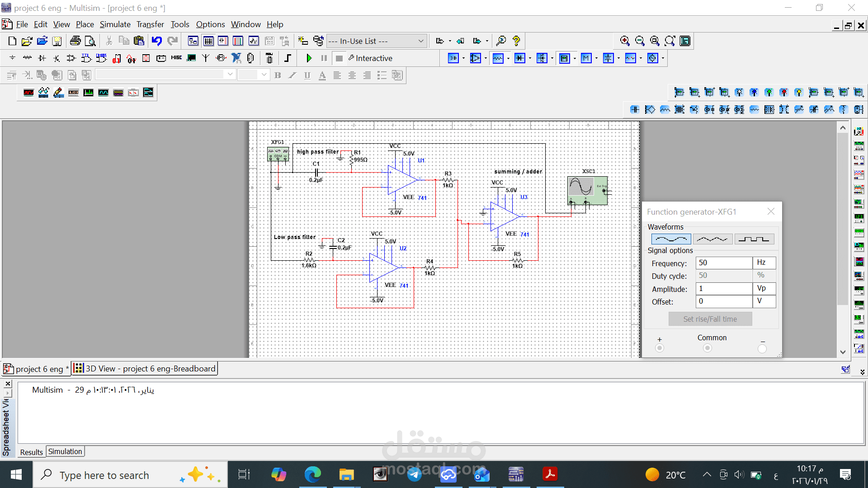Click Zoom In magnifier icon
The height and width of the screenshot is (488, 868).
pyautogui.click(x=625, y=41)
